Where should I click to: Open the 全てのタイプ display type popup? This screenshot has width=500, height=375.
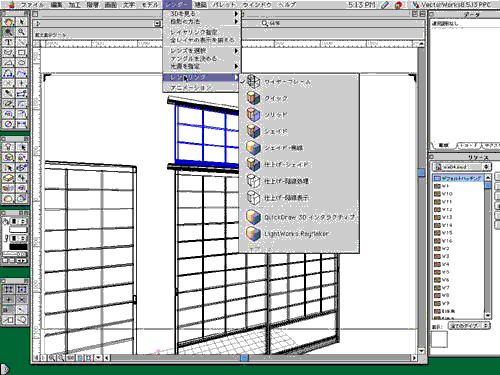tap(469, 326)
